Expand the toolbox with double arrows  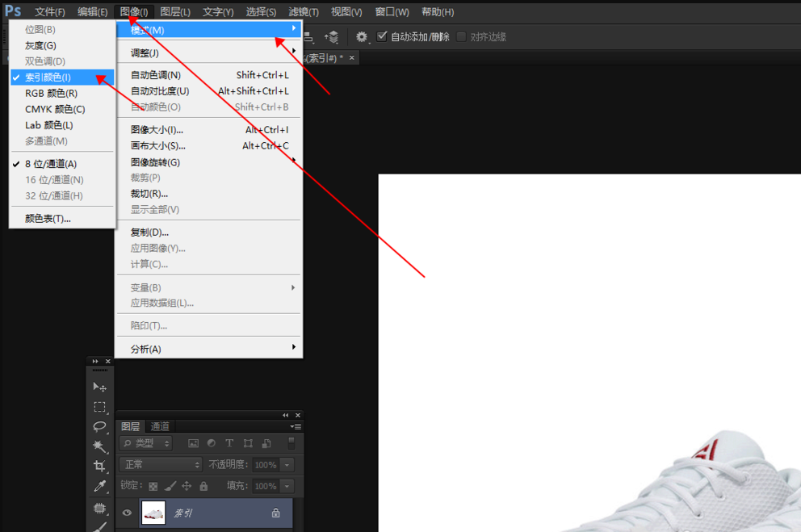pos(95,361)
